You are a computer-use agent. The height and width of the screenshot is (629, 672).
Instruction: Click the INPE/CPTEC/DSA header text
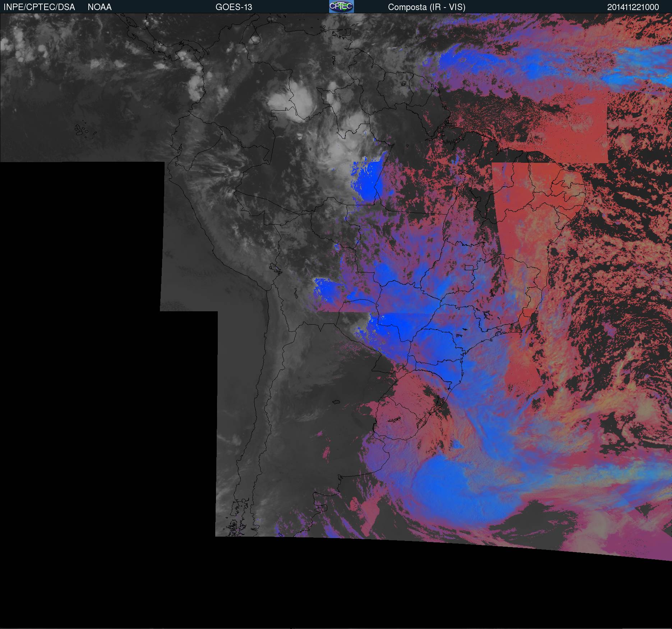39,7
